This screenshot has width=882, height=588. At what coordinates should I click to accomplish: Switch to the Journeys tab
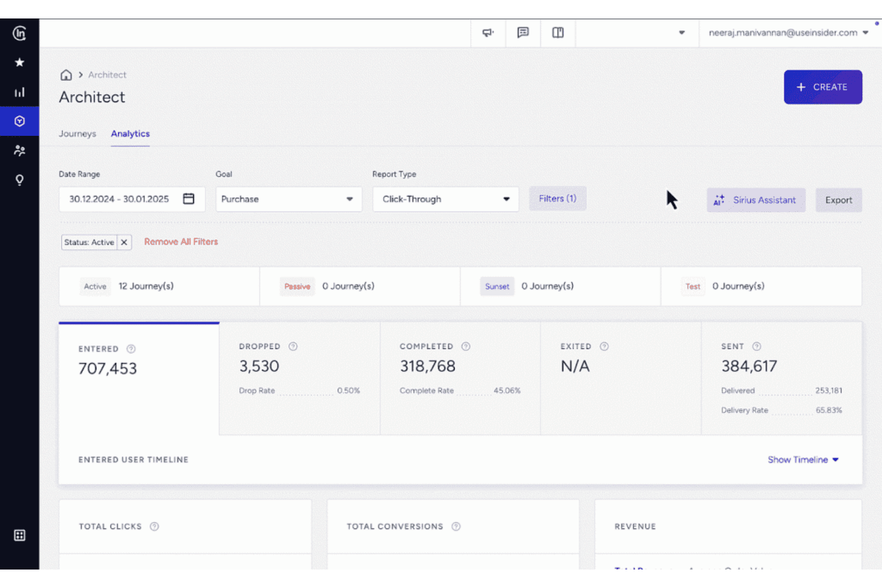click(x=77, y=134)
